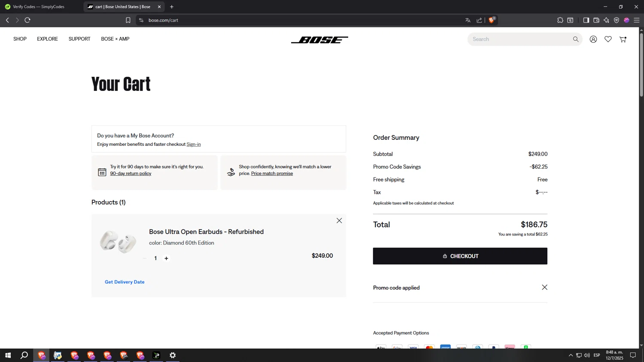Open the browser extensions puzzle icon
Image resolution: width=644 pixels, height=362 pixels.
point(560,20)
